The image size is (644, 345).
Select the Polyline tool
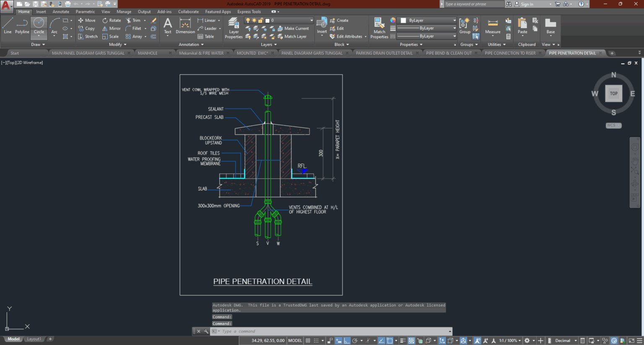pos(22,26)
